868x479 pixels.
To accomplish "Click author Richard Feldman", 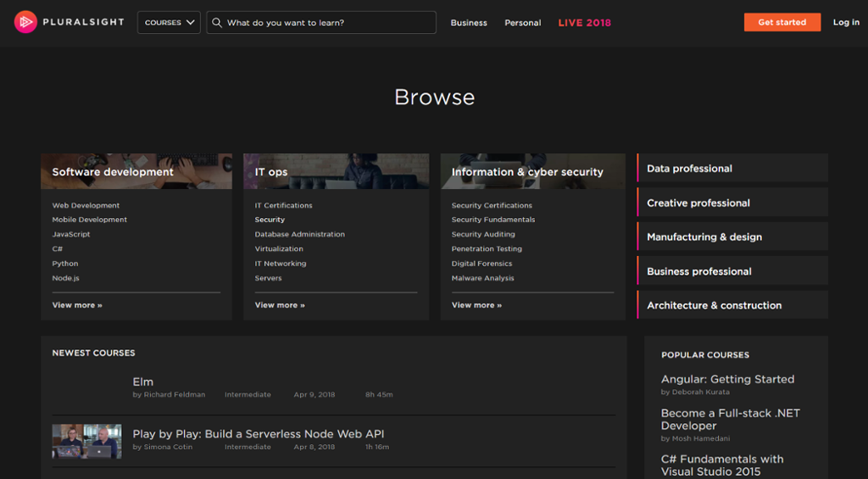I will [175, 395].
